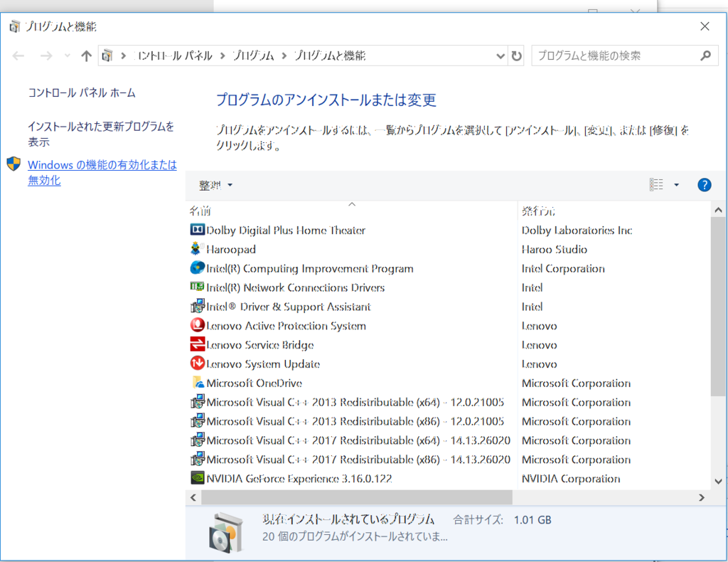Image resolution: width=728 pixels, height=562 pixels.
Task: Expand the chevron after プログラム breadcrumb
Action: 284,55
